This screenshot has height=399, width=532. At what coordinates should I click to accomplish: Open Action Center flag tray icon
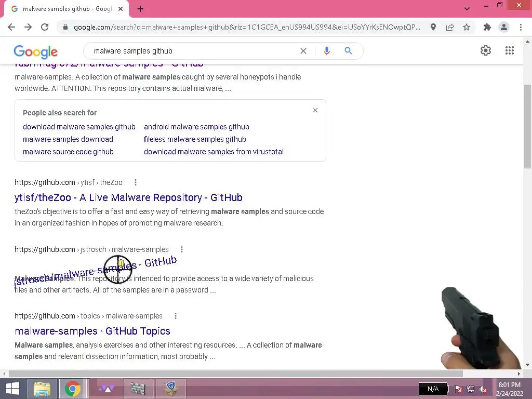point(458,389)
